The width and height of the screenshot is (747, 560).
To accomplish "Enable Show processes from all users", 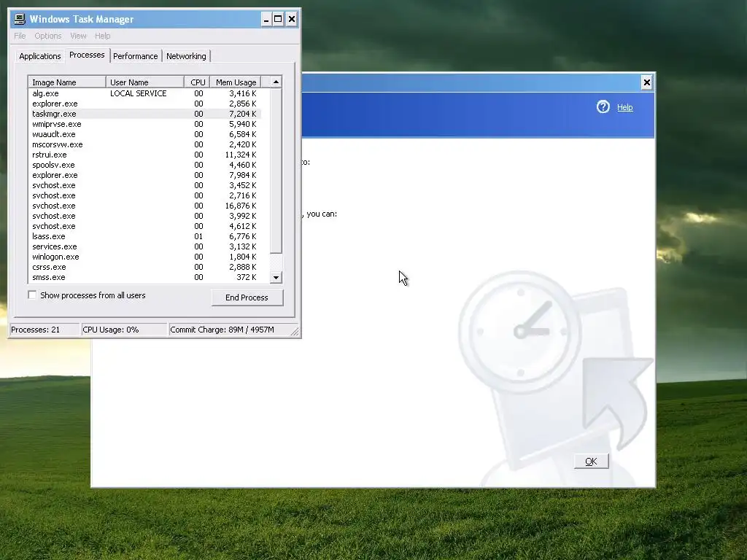I will point(32,295).
